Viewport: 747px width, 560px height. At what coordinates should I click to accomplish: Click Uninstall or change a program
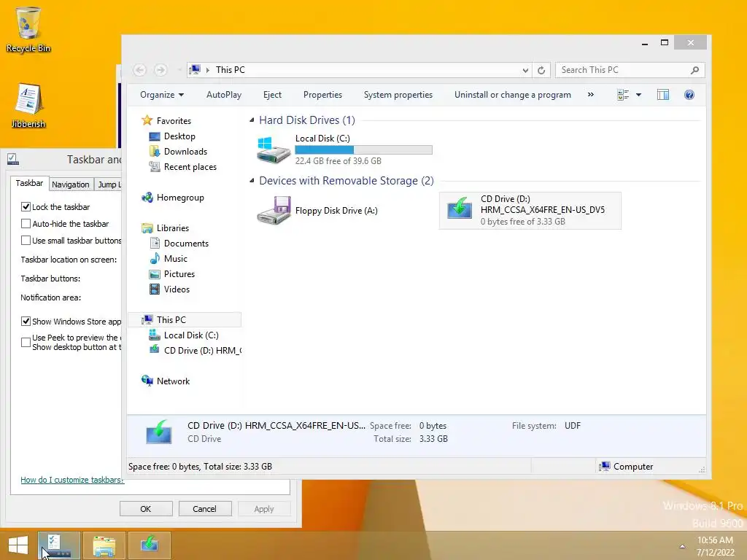tap(513, 95)
